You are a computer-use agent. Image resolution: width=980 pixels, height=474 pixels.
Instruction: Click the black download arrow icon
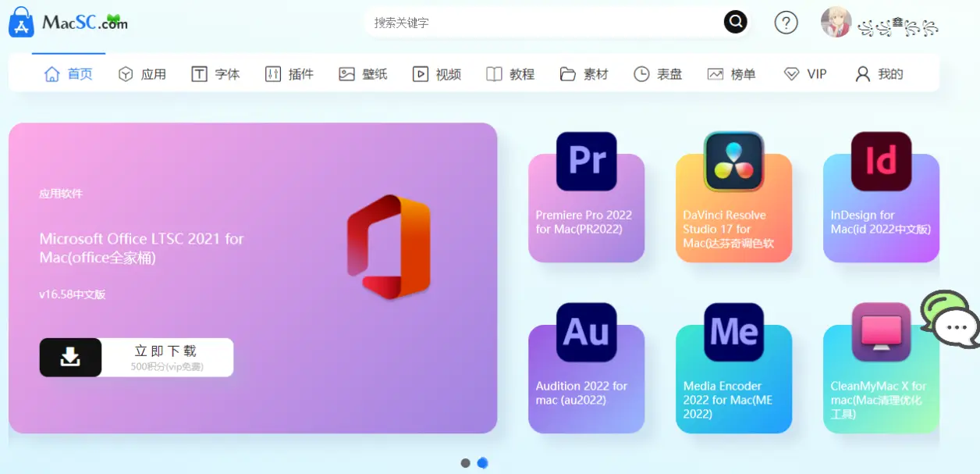[70, 357]
